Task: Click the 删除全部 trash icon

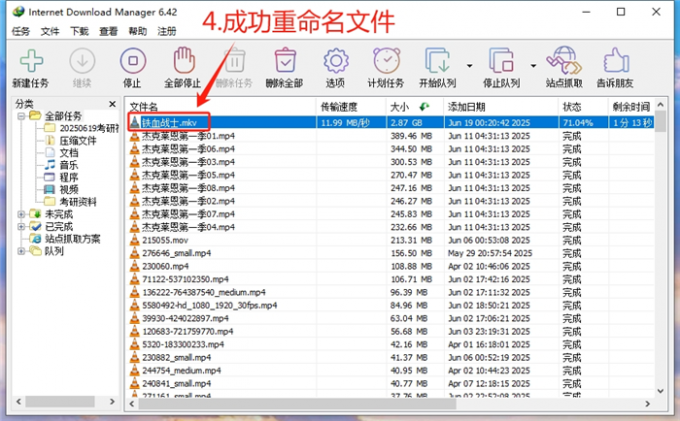Action: pyautogui.click(x=285, y=60)
